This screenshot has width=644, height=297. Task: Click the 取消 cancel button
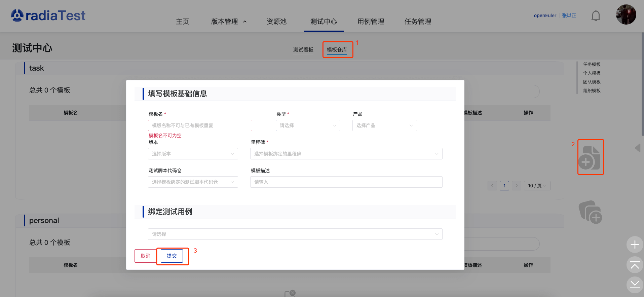(x=145, y=256)
